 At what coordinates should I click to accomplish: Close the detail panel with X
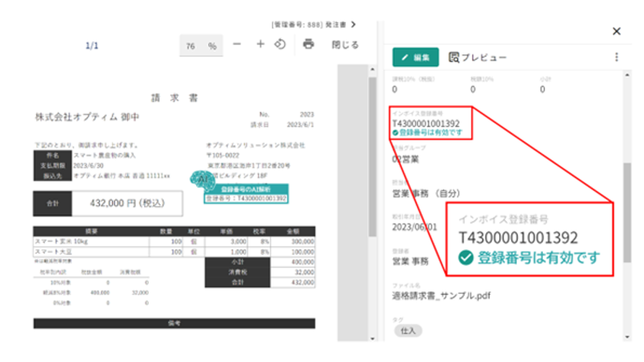tap(616, 31)
